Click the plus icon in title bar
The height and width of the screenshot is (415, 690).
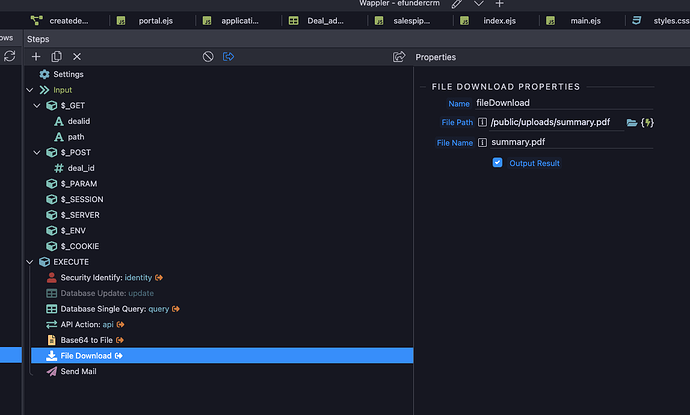[499, 4]
